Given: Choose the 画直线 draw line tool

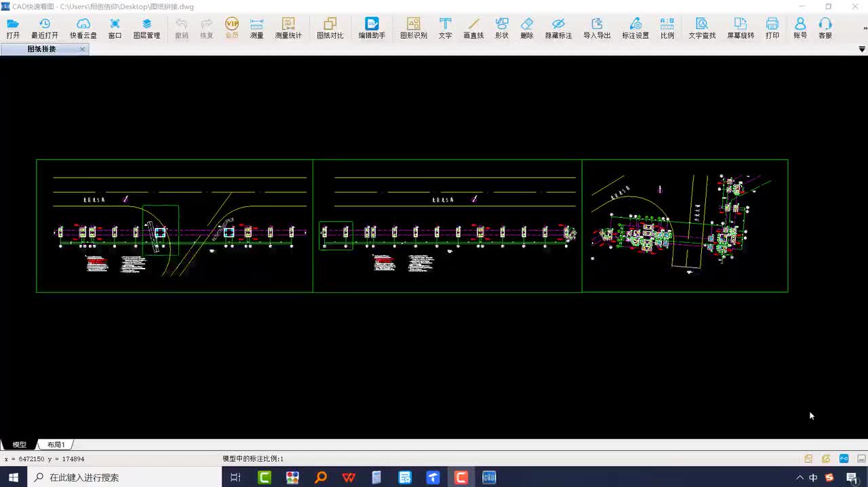Looking at the screenshot, I should pyautogui.click(x=473, y=28).
